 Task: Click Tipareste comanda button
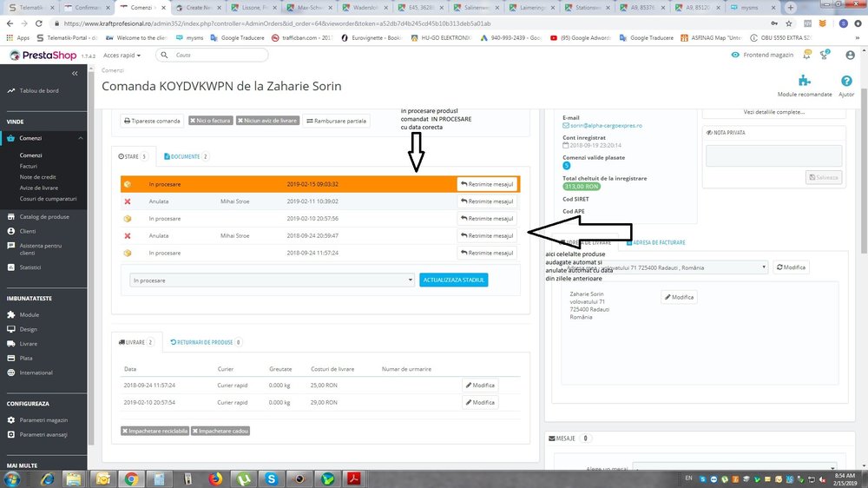click(x=152, y=121)
